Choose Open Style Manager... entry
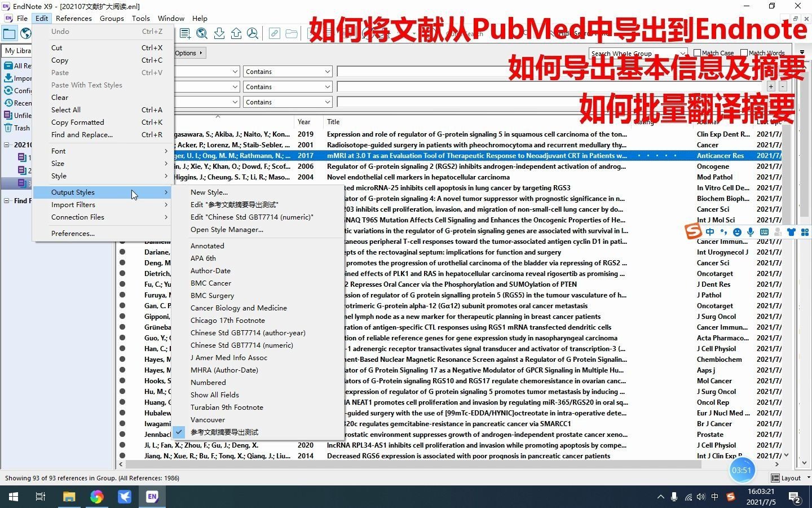 tap(258, 229)
